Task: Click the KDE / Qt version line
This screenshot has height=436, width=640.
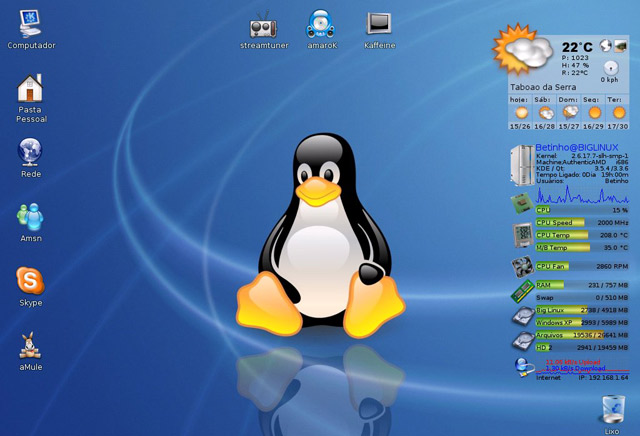Action: 582,168
